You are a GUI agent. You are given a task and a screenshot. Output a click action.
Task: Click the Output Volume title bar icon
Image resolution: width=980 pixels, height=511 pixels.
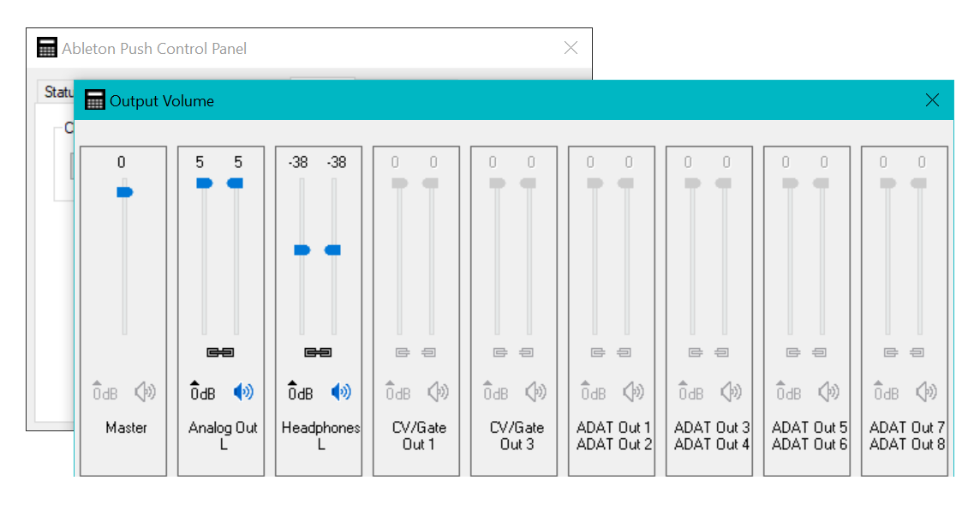tap(95, 100)
